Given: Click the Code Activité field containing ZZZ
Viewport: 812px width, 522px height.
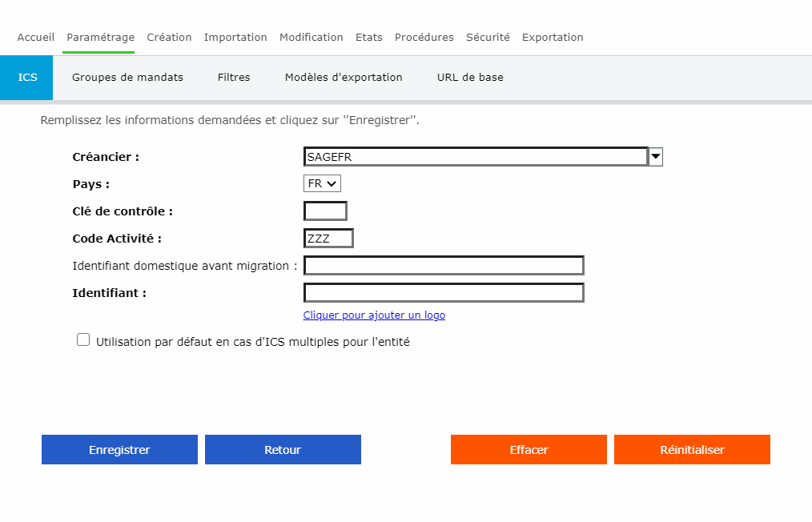Looking at the screenshot, I should click(328, 239).
